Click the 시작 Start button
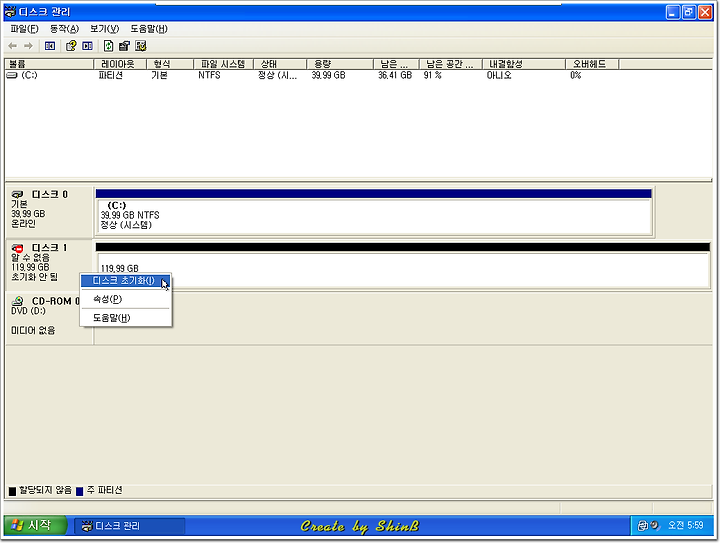Viewport: 720px width, 543px height. click(36, 525)
